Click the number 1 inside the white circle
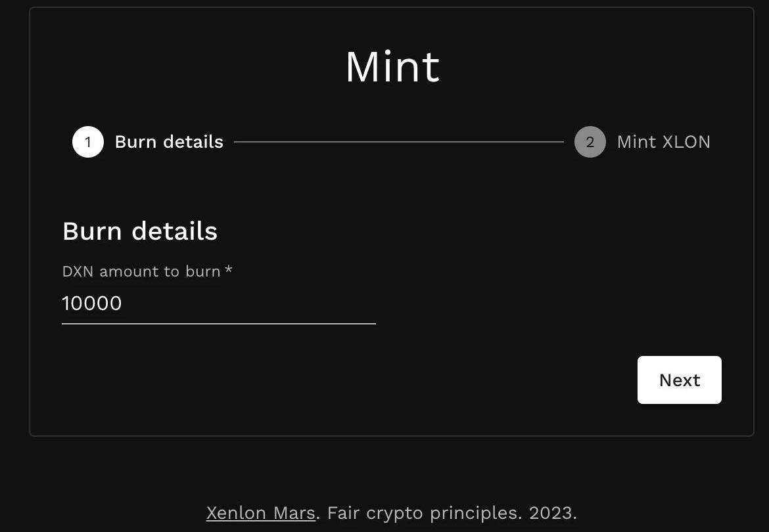Screen dimensions: 769x532 click(x=88, y=142)
